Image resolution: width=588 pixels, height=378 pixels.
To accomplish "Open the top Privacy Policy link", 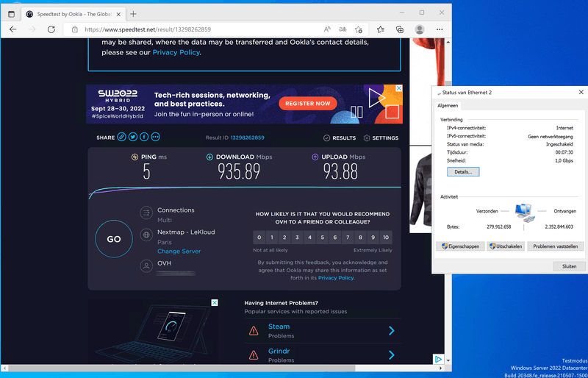I will coord(176,52).
